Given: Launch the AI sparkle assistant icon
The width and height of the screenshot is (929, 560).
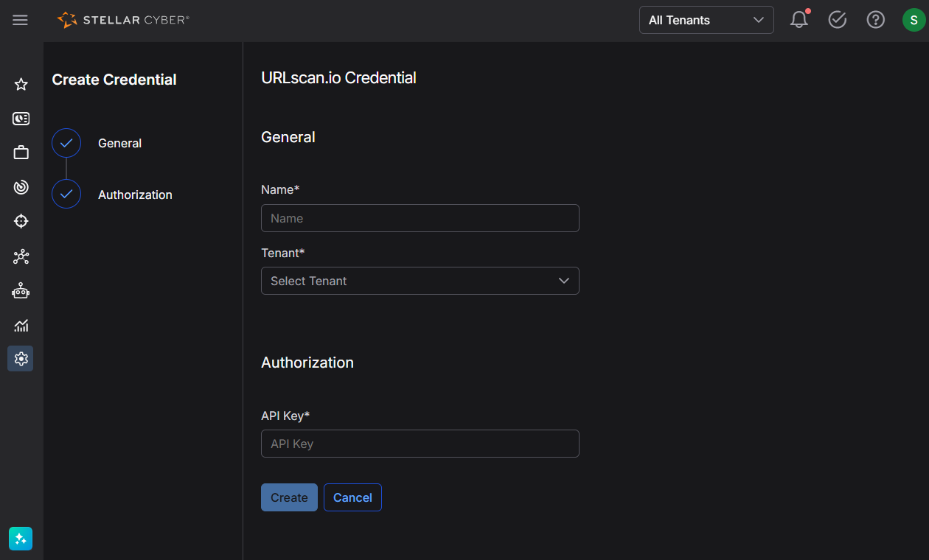Looking at the screenshot, I should pyautogui.click(x=21, y=539).
